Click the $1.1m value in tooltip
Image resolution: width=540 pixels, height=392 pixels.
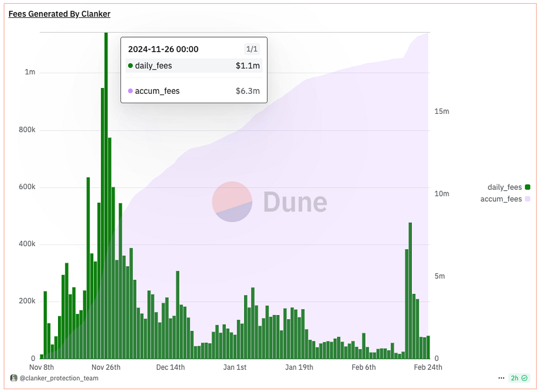tap(248, 66)
